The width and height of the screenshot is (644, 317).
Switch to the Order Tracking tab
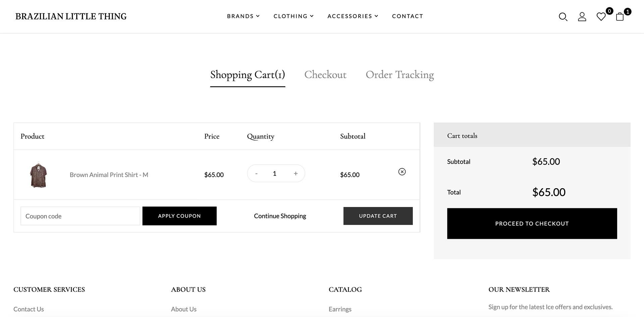click(x=400, y=74)
